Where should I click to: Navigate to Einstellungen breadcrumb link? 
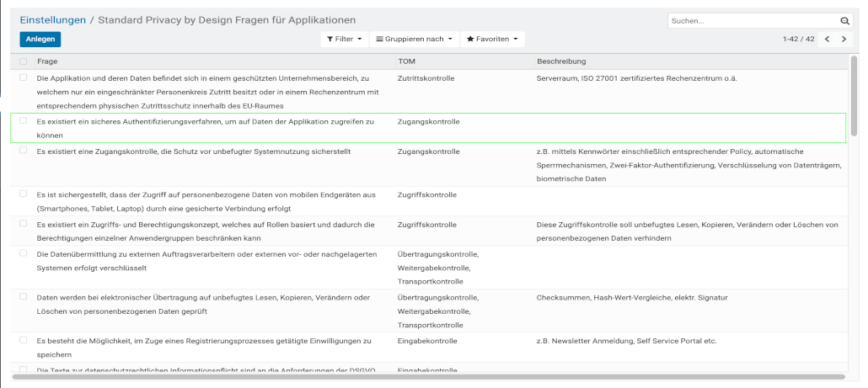pyautogui.click(x=53, y=19)
